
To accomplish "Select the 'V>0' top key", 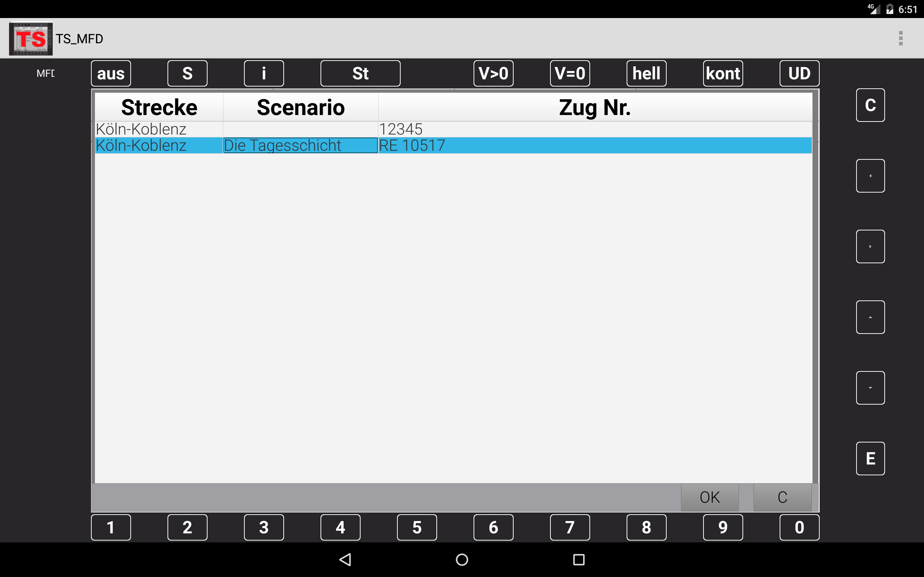I will pyautogui.click(x=493, y=73).
